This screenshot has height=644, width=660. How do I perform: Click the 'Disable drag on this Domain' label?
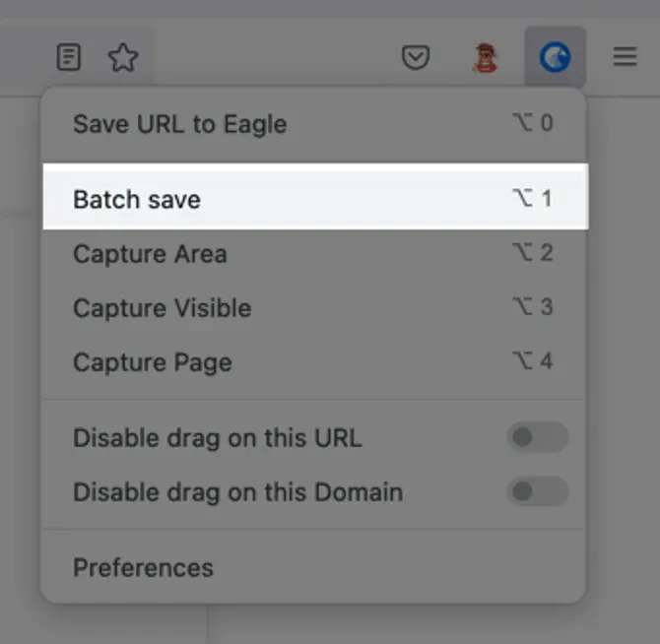[237, 491]
